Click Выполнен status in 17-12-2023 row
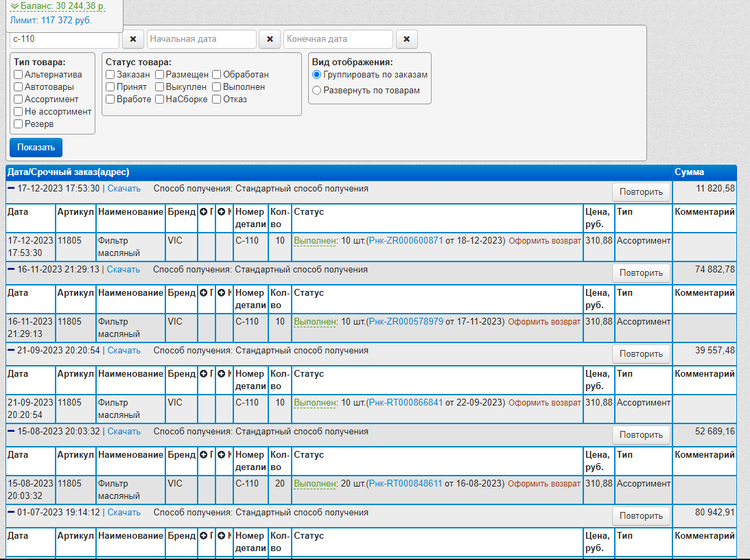The width and height of the screenshot is (750, 560). tap(315, 241)
